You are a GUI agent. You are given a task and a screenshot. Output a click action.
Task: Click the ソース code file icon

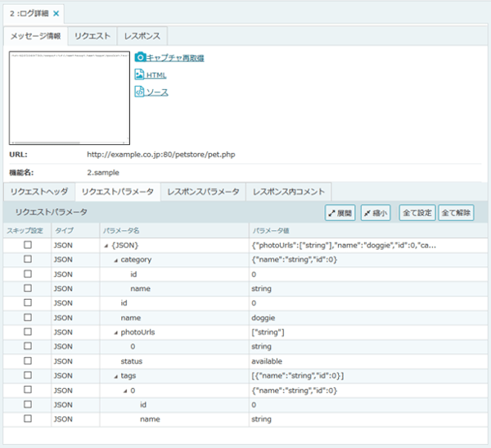[x=139, y=92]
